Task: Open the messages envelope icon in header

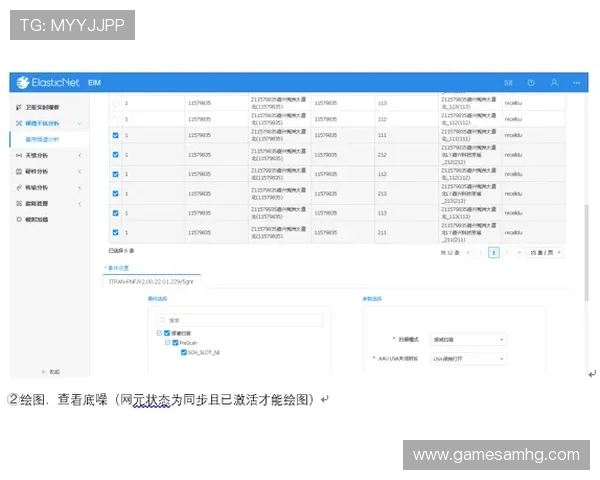Action: [x=508, y=83]
